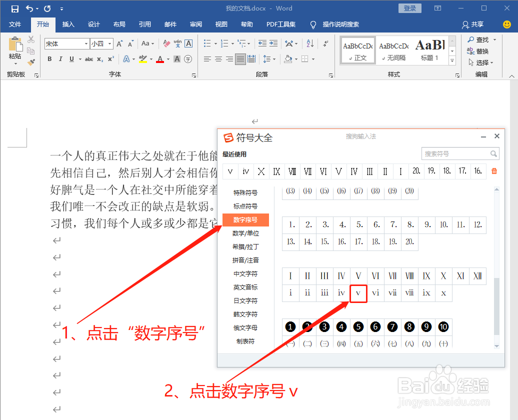Click the Text Effects A icon

pyautogui.click(x=126, y=59)
